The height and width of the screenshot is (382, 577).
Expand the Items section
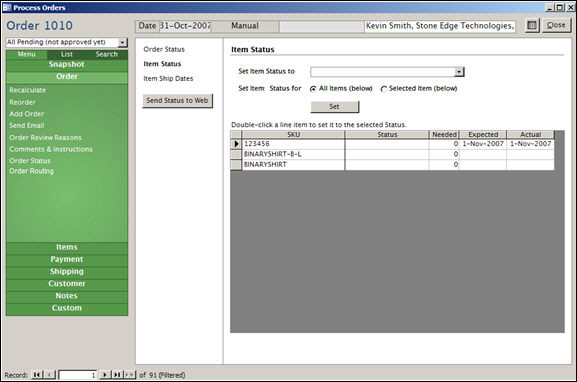(67, 247)
